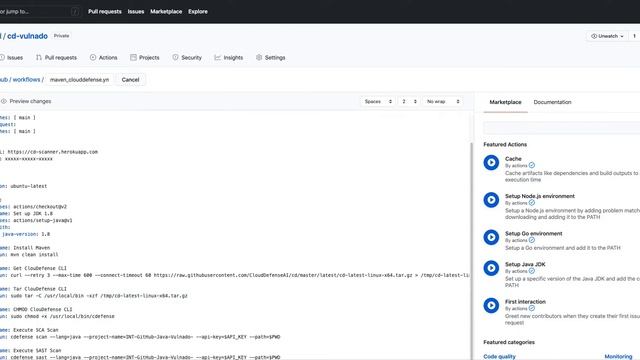Open the Cache action title
Screen dimensions: 640x360
(x=513, y=159)
